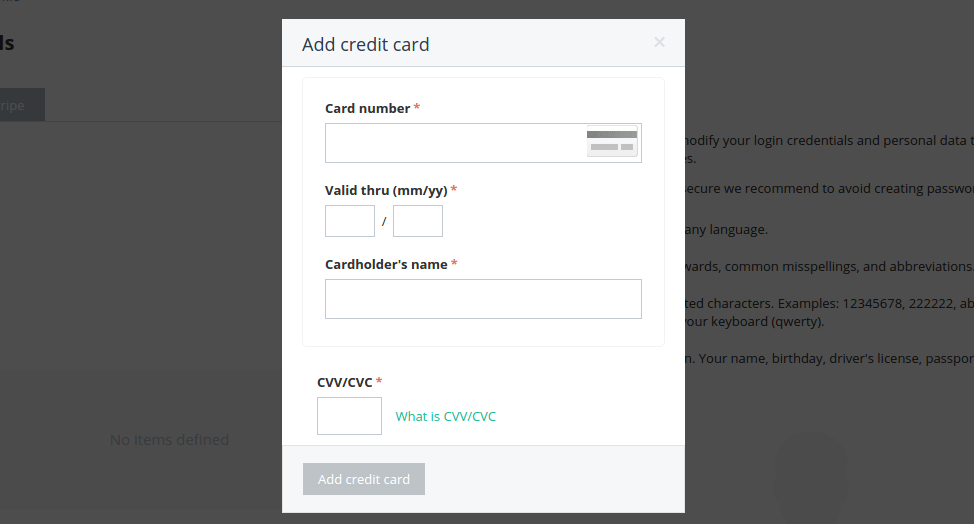
Task: Switch to the Stripe tab behind dialog
Action: point(22,105)
